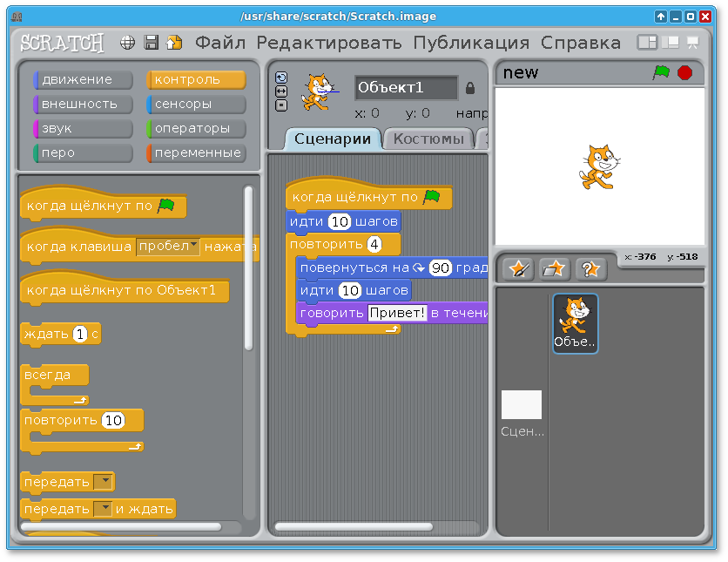Click the scripts area horizontal scrollbar
The height and width of the screenshot is (562, 728).
point(354,526)
